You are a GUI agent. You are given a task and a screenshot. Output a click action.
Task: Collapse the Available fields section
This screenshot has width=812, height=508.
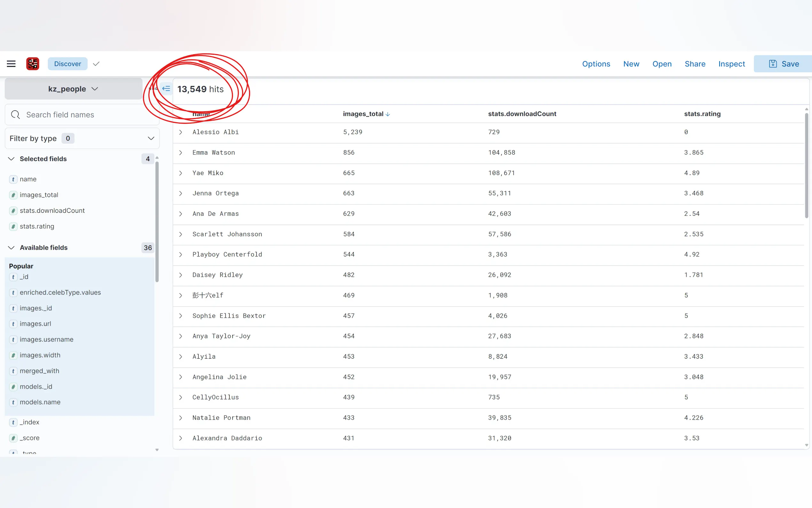(x=12, y=248)
